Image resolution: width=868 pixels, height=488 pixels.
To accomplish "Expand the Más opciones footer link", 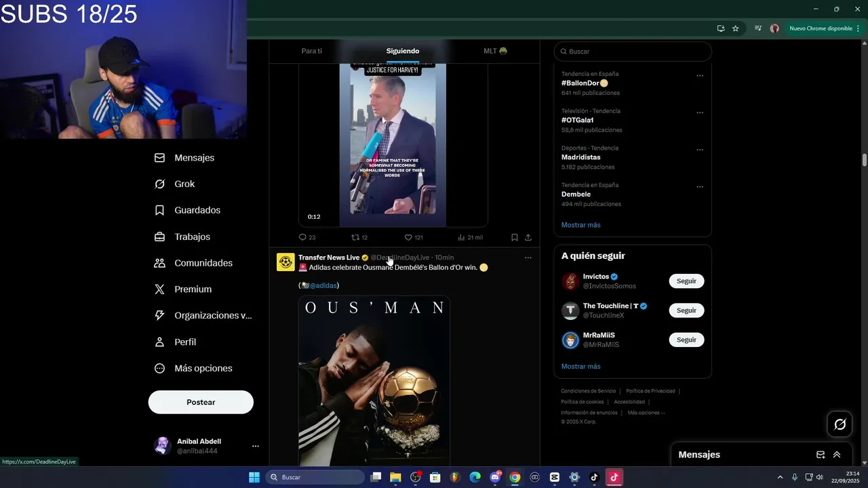I will [x=646, y=413].
